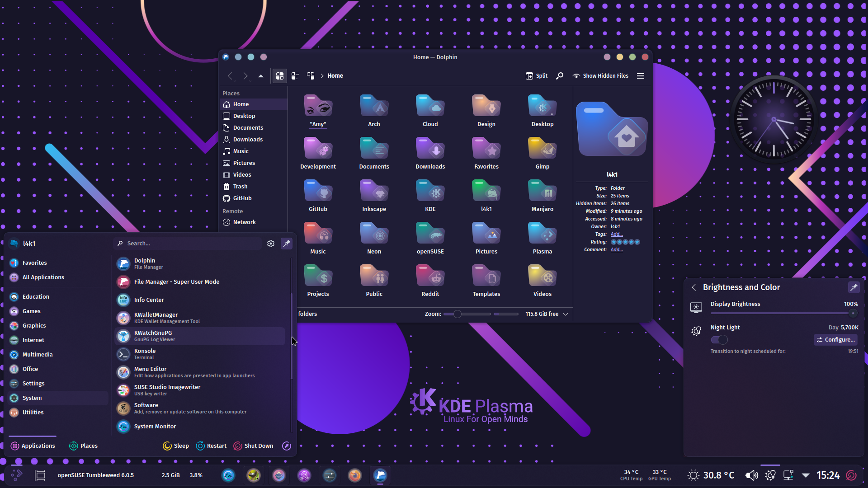Click the Sleep button
Viewport: 868px width, 488px height.
pos(176,446)
